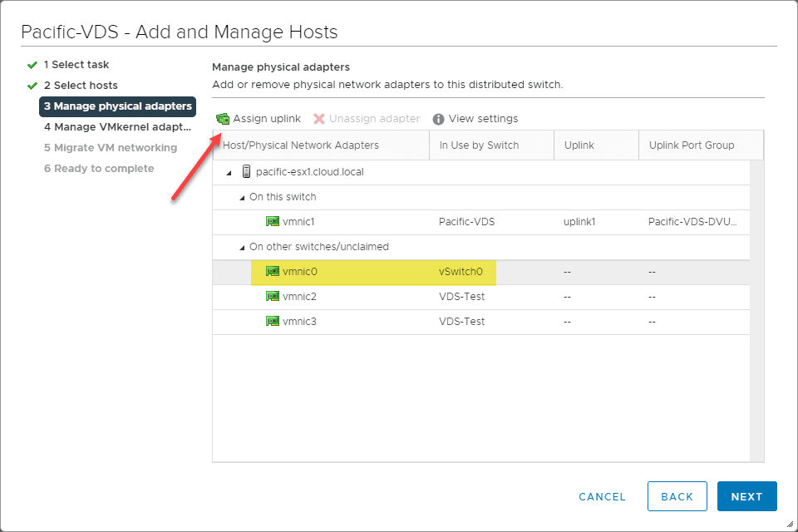Image resolution: width=798 pixels, height=532 pixels.
Task: Click the vmnic0 network adapter icon
Action: pyautogui.click(x=272, y=272)
